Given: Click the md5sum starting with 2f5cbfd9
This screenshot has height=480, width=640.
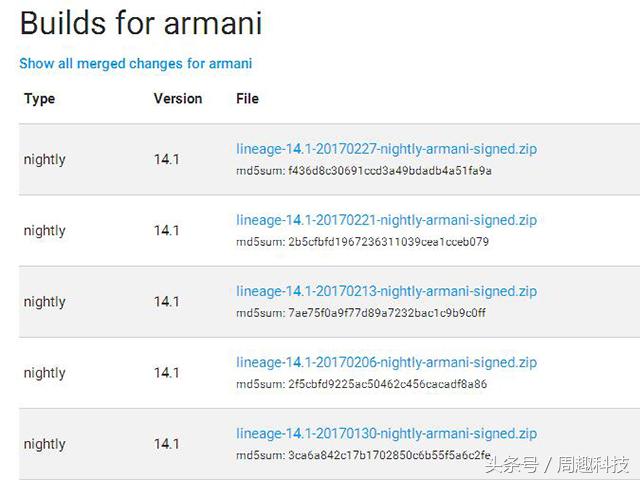Looking at the screenshot, I should (361, 384).
